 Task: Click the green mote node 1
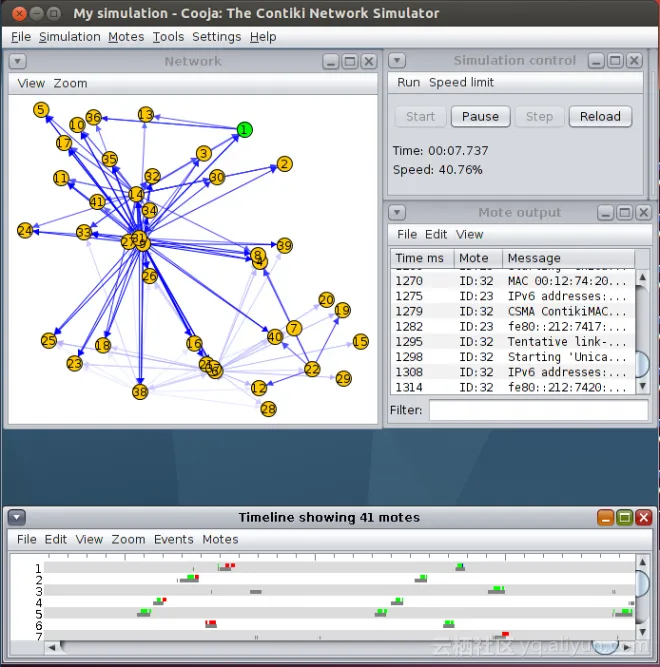tap(244, 130)
